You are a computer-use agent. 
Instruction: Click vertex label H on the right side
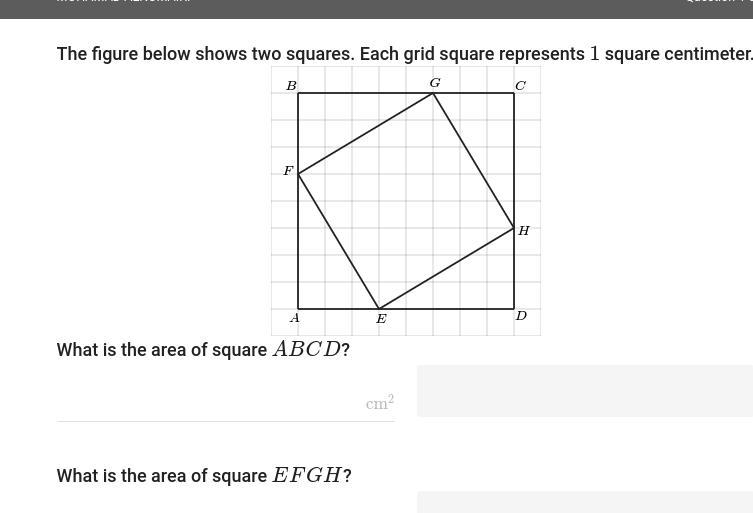(x=523, y=231)
